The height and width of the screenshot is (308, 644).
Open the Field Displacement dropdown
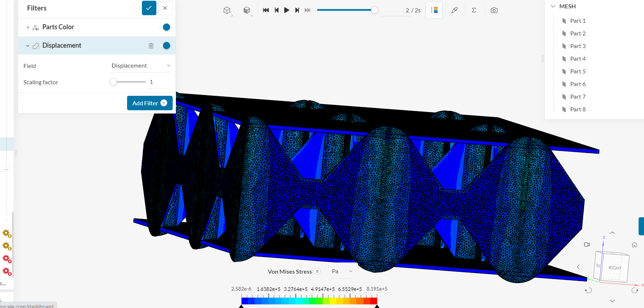(x=140, y=66)
